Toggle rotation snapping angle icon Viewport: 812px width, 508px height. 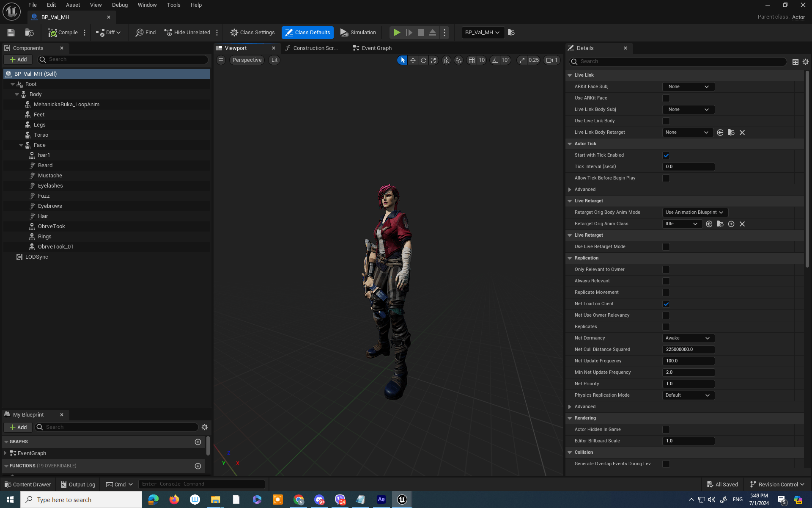(x=495, y=60)
